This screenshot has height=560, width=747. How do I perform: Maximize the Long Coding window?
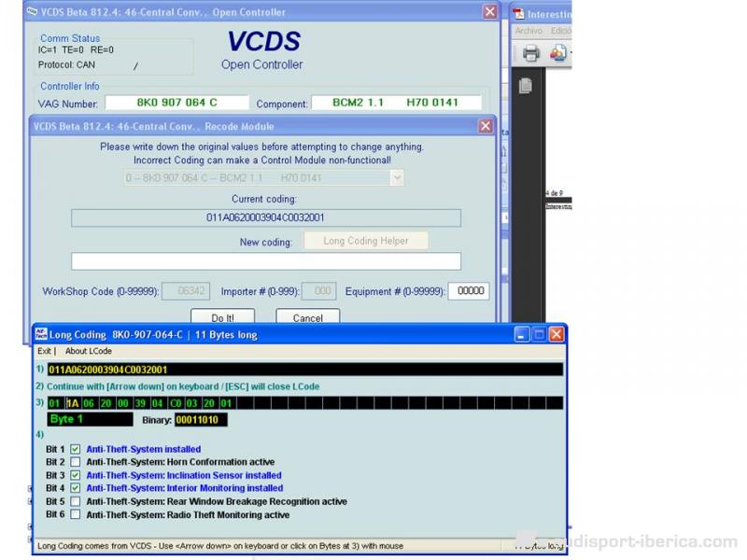pos(540,334)
